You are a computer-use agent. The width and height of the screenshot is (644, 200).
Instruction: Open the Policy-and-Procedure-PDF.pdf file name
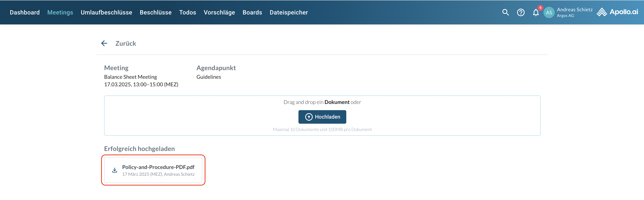click(158, 167)
